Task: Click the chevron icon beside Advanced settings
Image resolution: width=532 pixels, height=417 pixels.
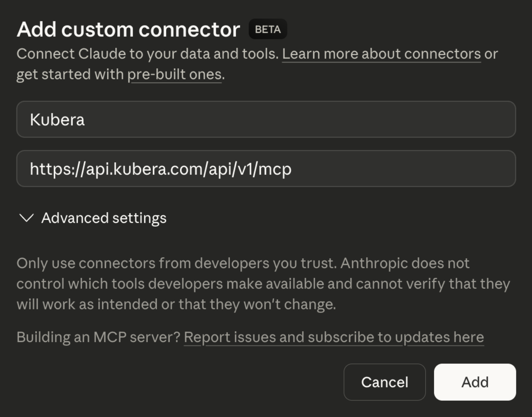Action: [x=27, y=218]
